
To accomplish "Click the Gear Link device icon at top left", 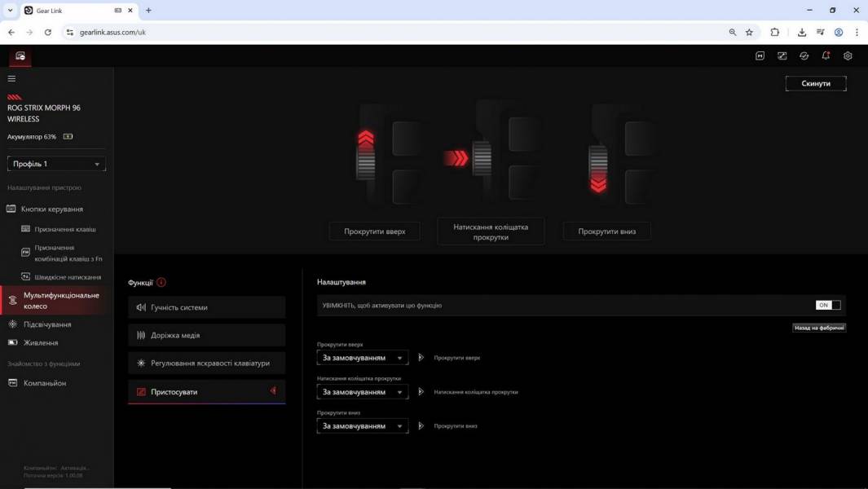I will coord(20,56).
